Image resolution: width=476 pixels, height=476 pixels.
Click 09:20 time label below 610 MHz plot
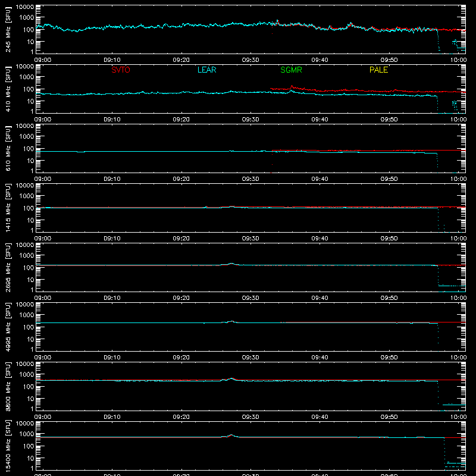181,179
